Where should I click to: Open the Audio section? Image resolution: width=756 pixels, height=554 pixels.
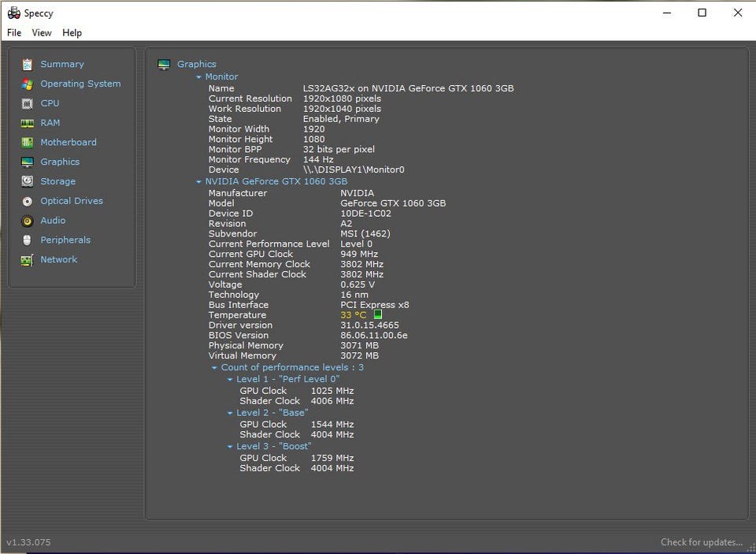[53, 220]
